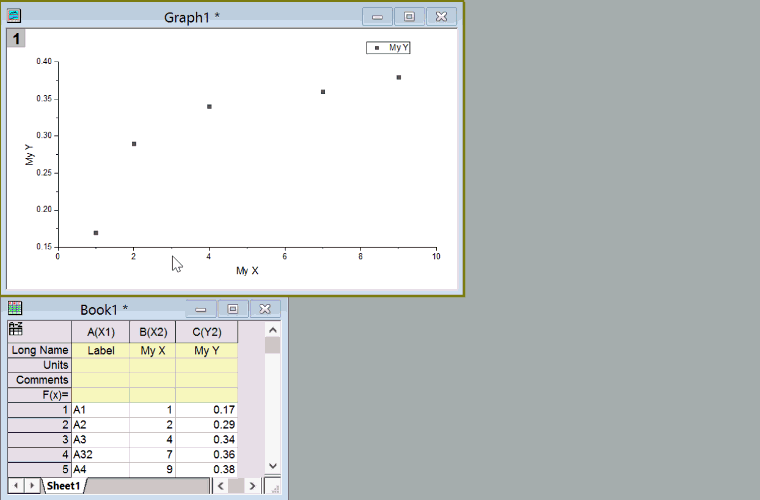760x500 pixels.
Task: Click the select-all corner icon in worksheet
Action: [x=16, y=331]
